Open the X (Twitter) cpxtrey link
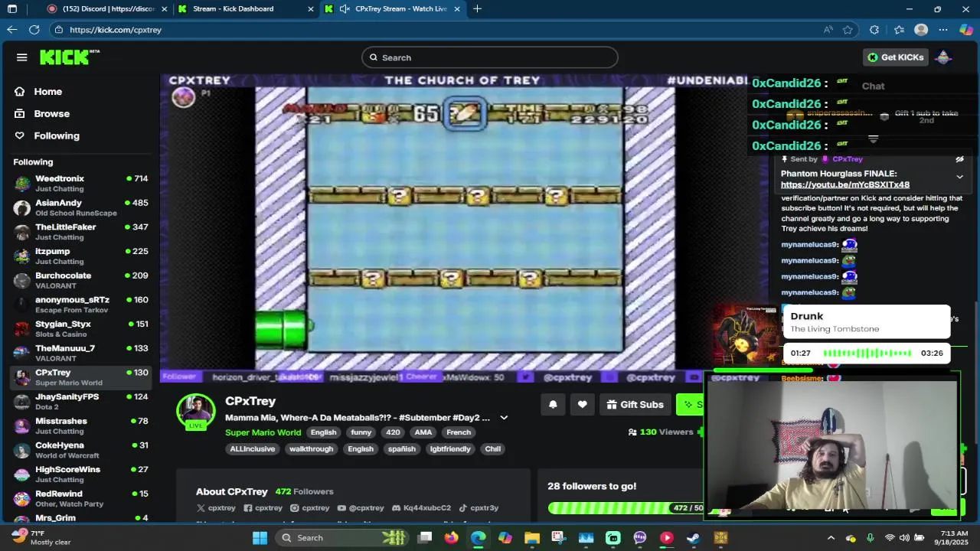Viewport: 980px width, 551px height. 216,508
